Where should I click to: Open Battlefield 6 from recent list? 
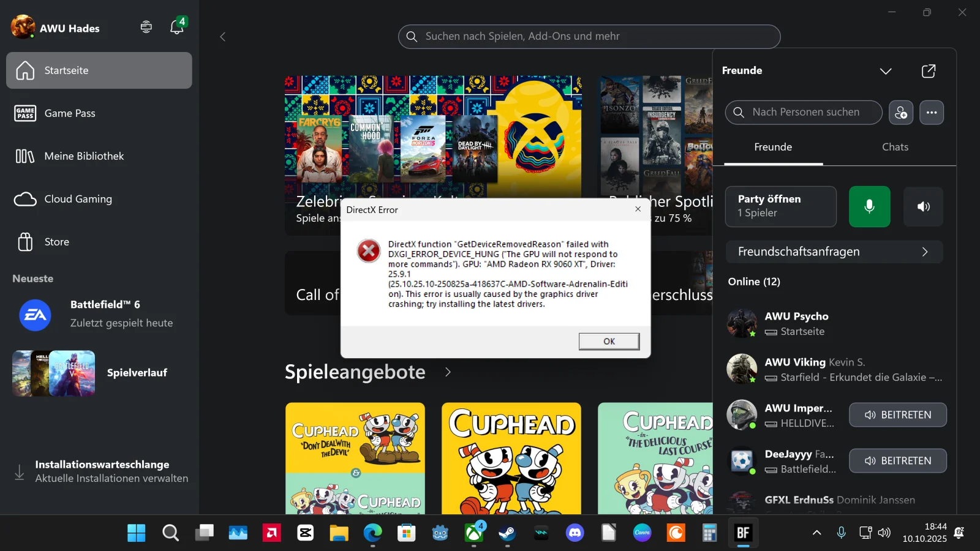coord(99,314)
